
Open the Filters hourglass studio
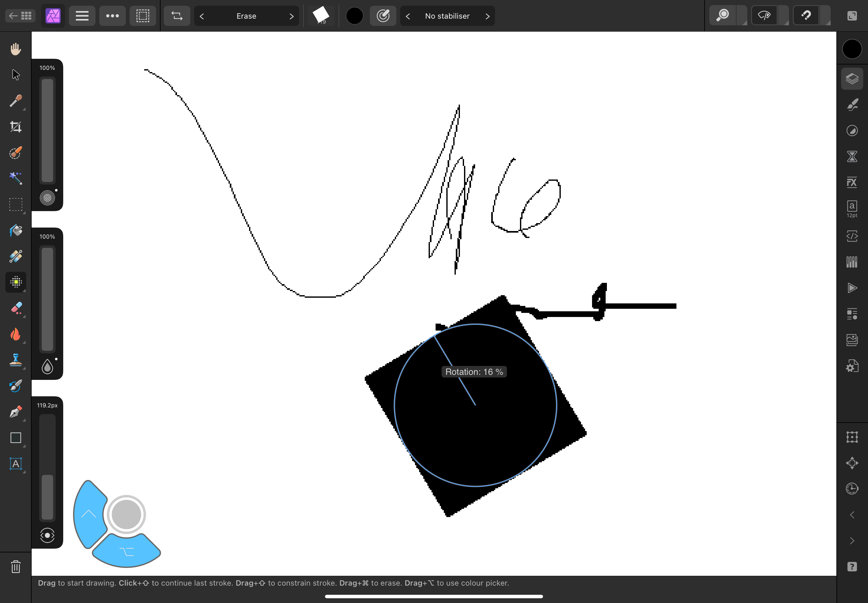[852, 156]
